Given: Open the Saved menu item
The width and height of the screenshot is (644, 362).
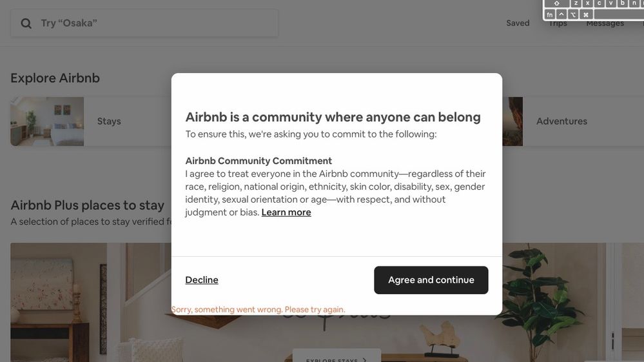Looking at the screenshot, I should point(518,23).
